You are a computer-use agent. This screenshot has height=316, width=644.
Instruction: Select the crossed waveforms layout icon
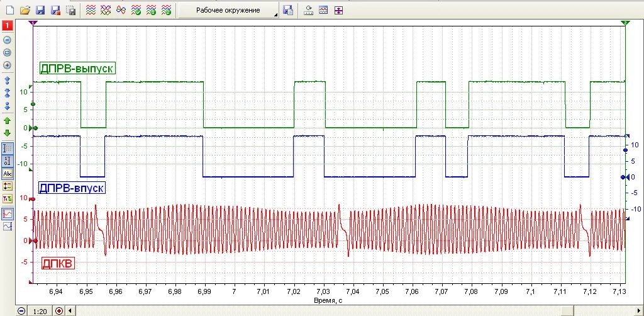[106, 11]
